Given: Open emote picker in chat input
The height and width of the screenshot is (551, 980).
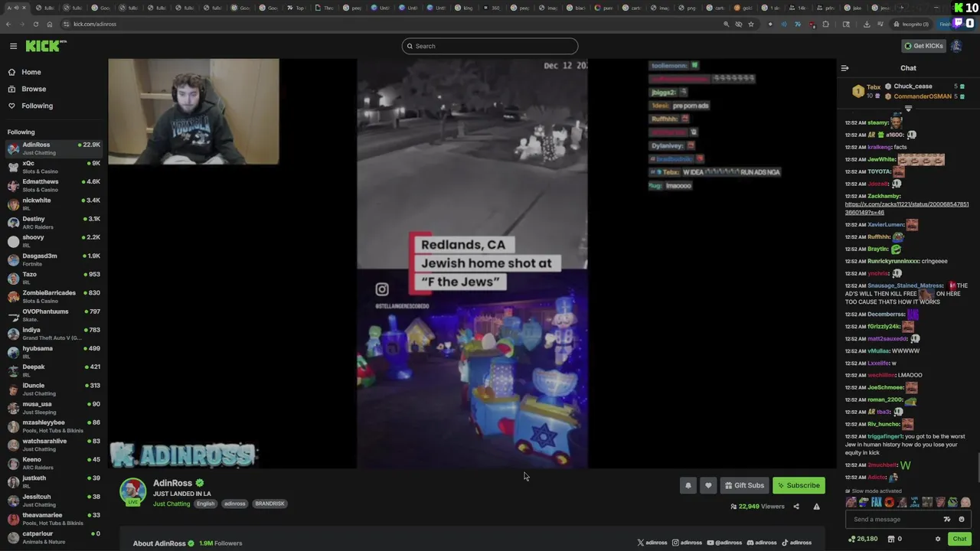Looking at the screenshot, I should tap(962, 520).
